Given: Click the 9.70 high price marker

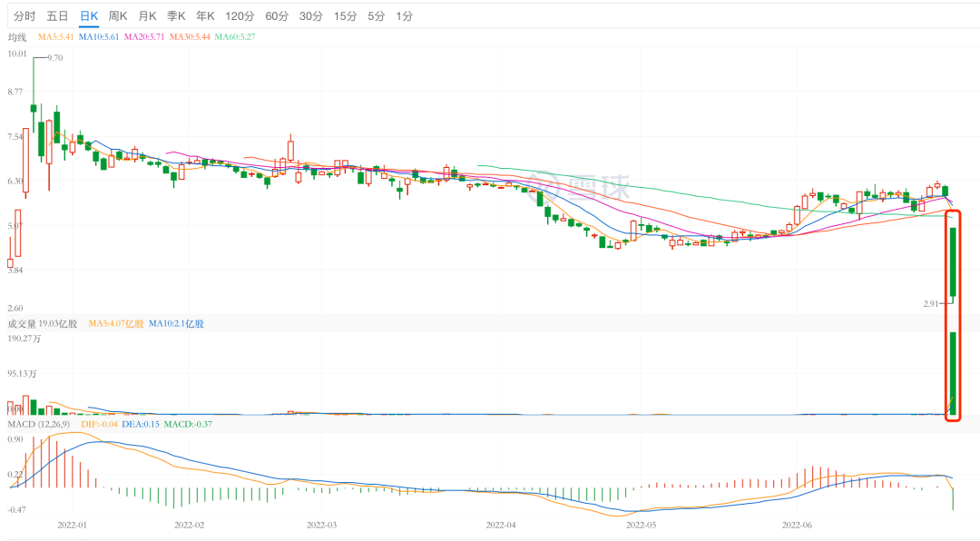Looking at the screenshot, I should 54,58.
